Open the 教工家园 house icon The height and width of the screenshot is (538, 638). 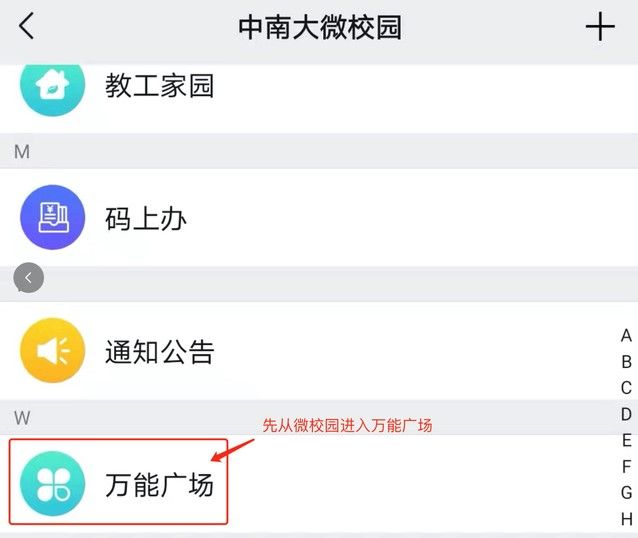pyautogui.click(x=52, y=85)
